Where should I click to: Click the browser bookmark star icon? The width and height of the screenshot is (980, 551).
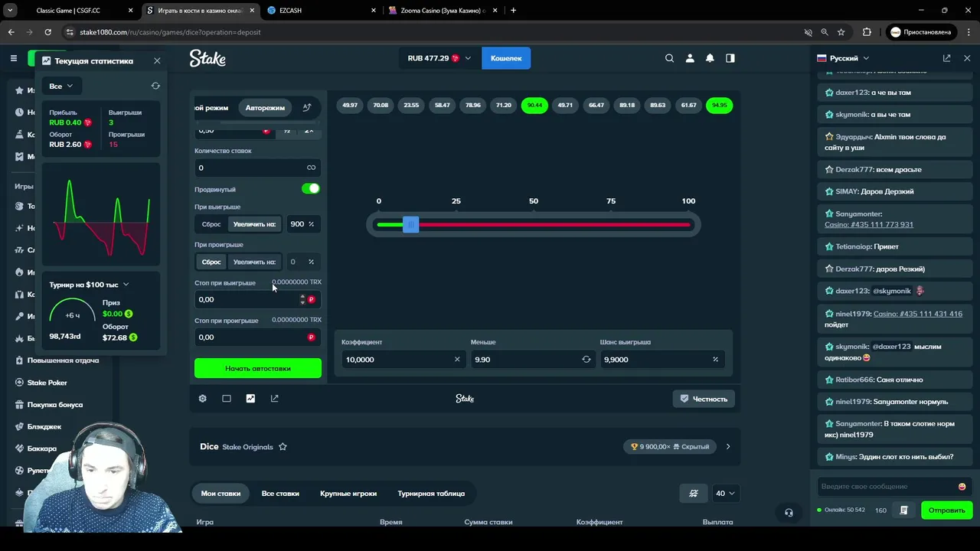(x=841, y=32)
